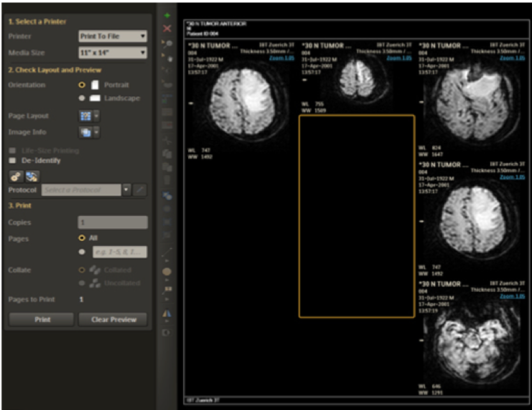
Task: Expand the Select a Protocol dropdown arrow
Action: point(127,190)
